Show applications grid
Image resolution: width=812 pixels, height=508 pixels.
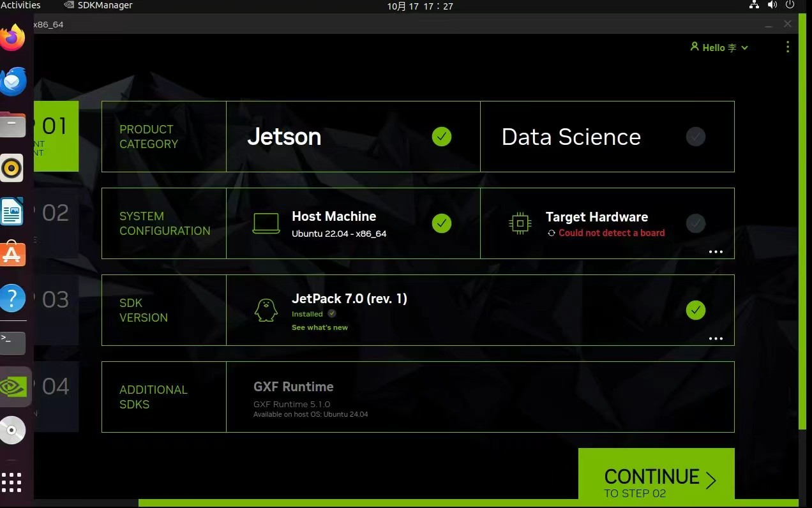(x=11, y=482)
